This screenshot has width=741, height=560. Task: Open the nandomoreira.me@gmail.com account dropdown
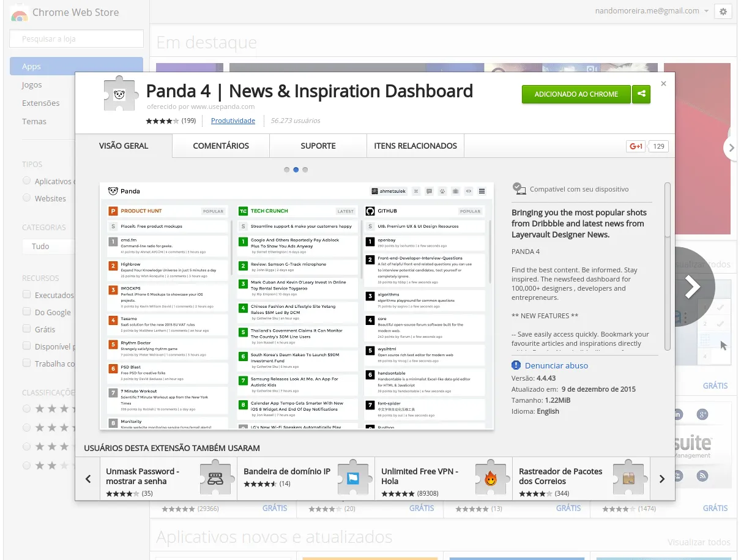652,11
